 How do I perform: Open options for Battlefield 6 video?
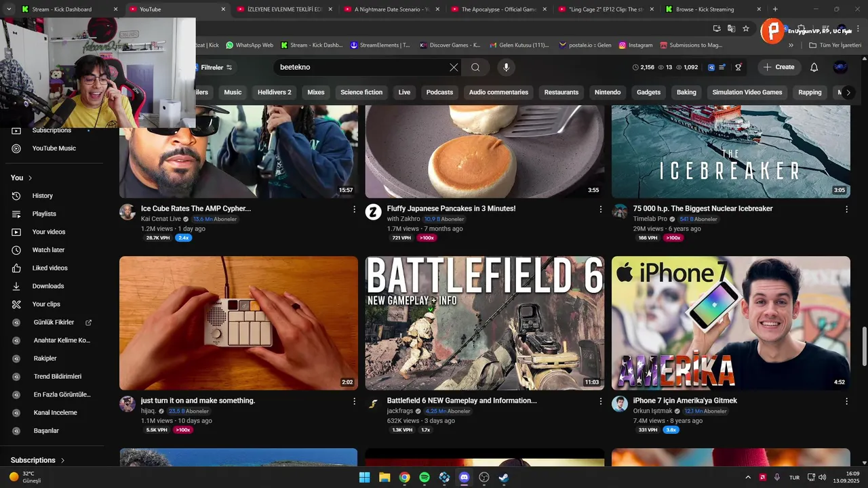click(600, 401)
